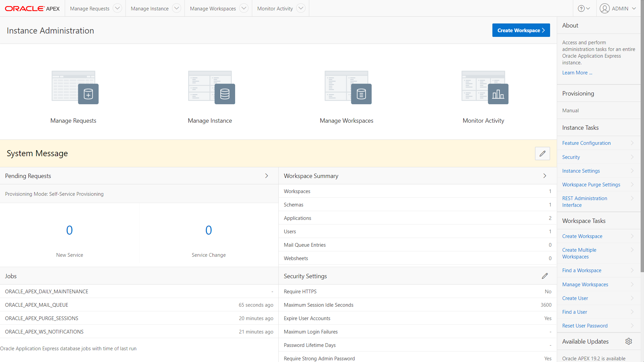
Task: Open the ADMIN account dropdown chevron
Action: click(x=634, y=8)
